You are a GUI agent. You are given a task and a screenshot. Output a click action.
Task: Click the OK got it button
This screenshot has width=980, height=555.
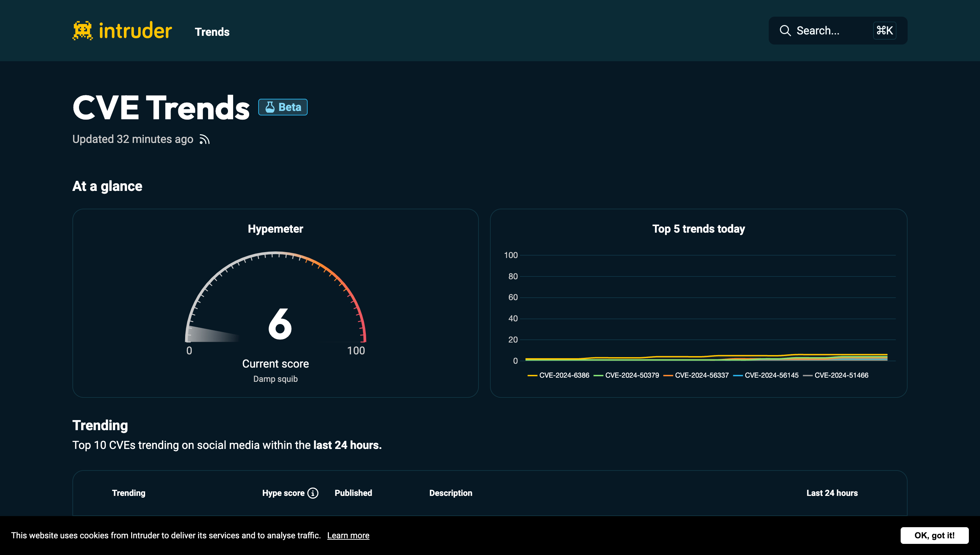pos(934,536)
